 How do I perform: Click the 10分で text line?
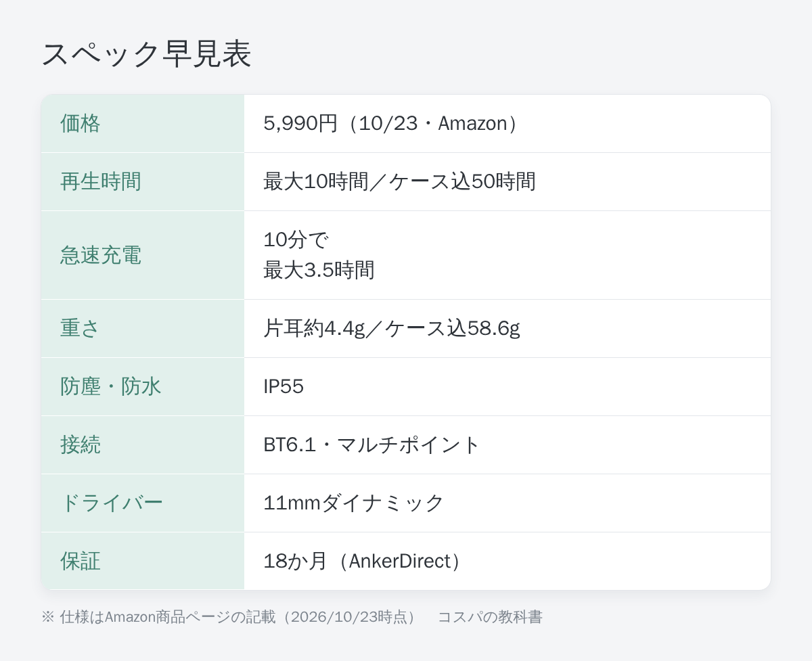pos(296,240)
